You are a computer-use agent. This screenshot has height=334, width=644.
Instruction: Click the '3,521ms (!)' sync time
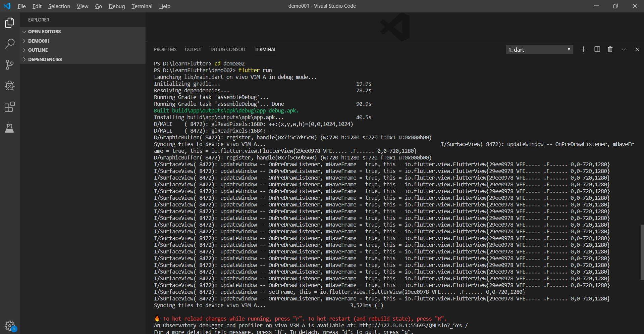pos(367,305)
